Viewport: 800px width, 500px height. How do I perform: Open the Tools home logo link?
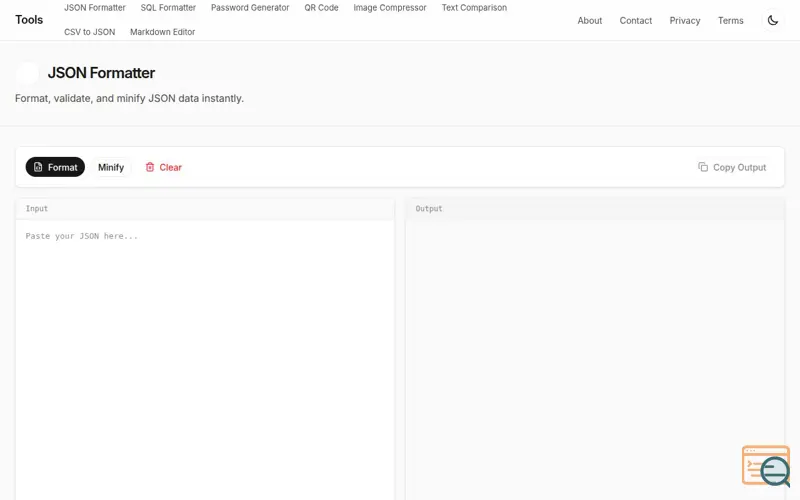tap(29, 20)
